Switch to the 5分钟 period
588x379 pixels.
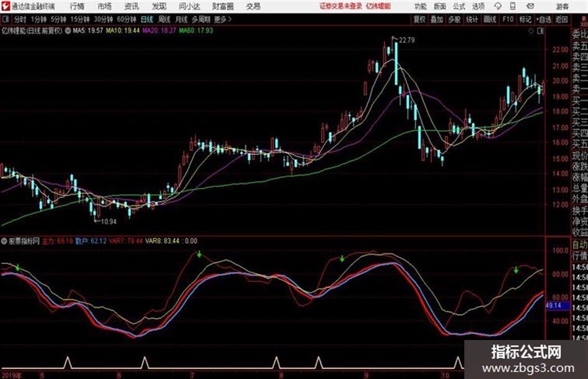pyautogui.click(x=58, y=19)
